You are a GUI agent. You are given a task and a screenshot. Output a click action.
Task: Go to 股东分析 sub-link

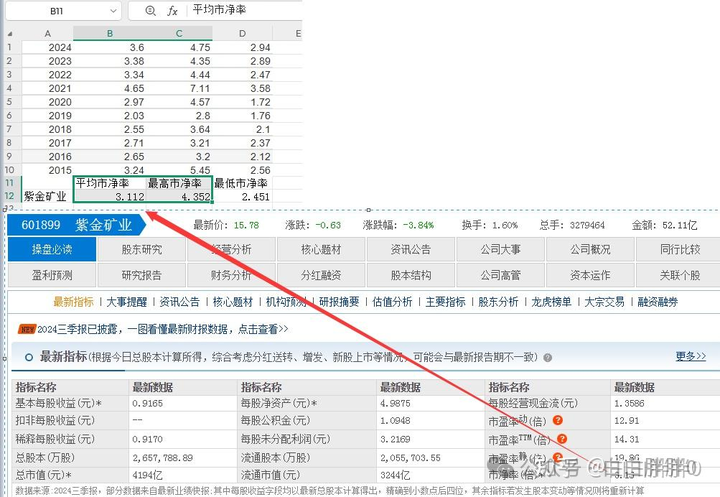(x=498, y=302)
